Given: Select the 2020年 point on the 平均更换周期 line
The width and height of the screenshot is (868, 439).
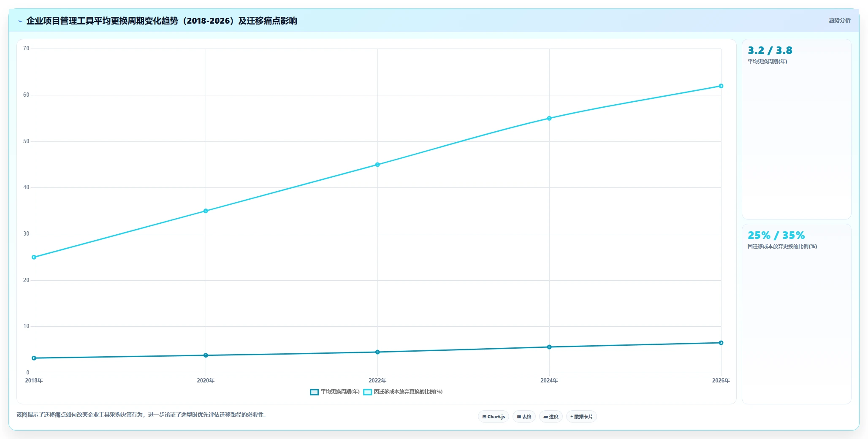Looking at the screenshot, I should point(206,355).
